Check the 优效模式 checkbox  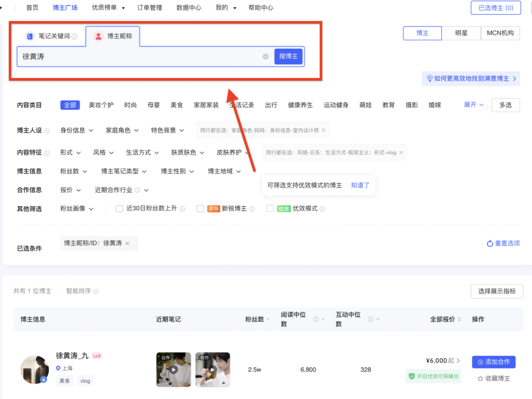270,208
